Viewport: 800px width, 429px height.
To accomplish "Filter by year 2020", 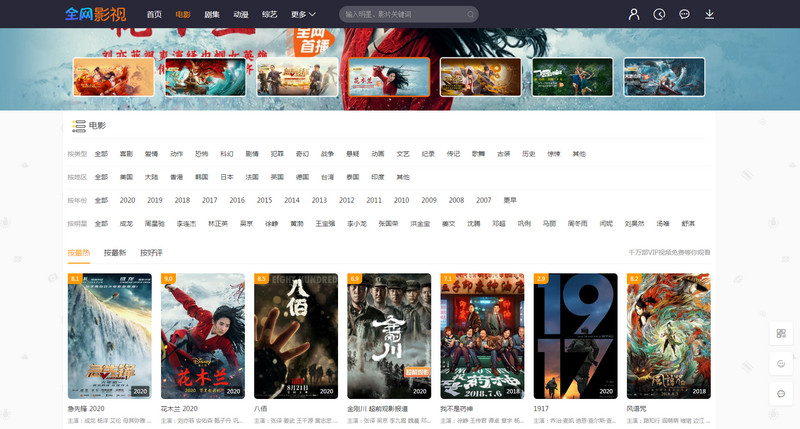I will 128,200.
